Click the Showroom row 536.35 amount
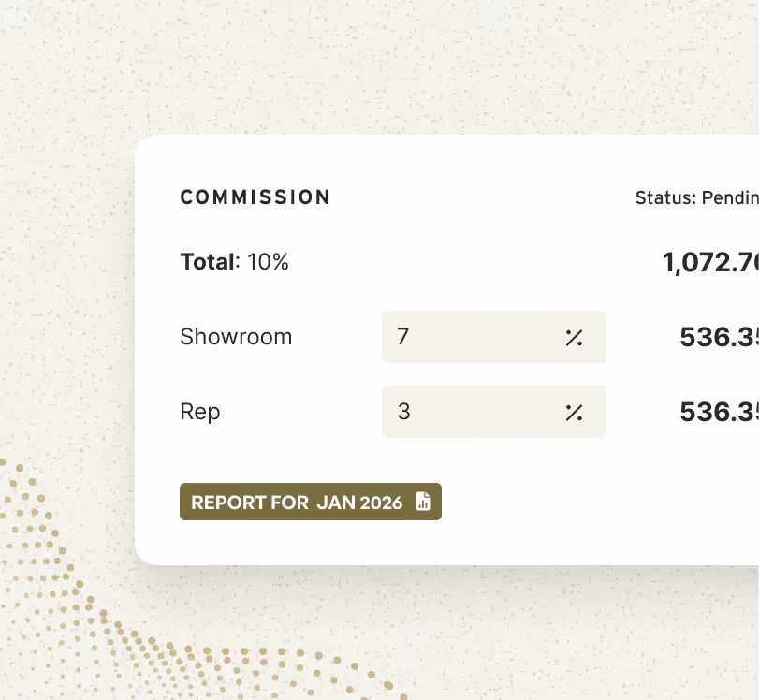 [x=719, y=337]
